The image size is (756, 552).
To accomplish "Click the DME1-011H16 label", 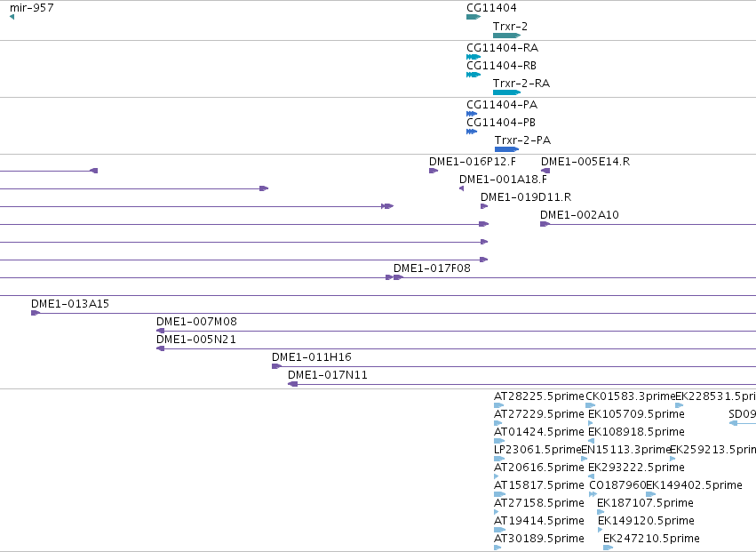I will coord(312,357).
